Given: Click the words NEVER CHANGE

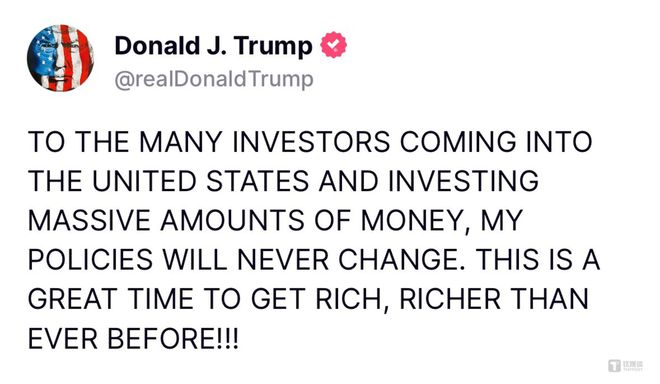Looking at the screenshot, I should pyautogui.click(x=349, y=260).
